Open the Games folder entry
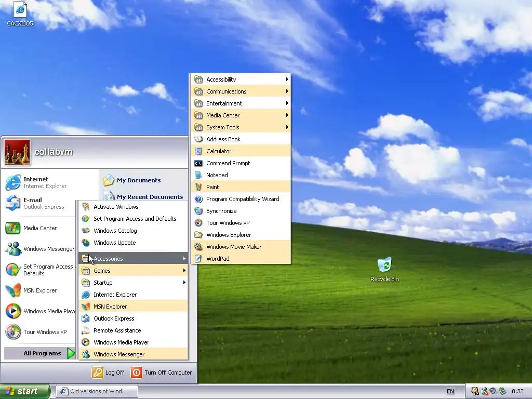 tap(134, 270)
